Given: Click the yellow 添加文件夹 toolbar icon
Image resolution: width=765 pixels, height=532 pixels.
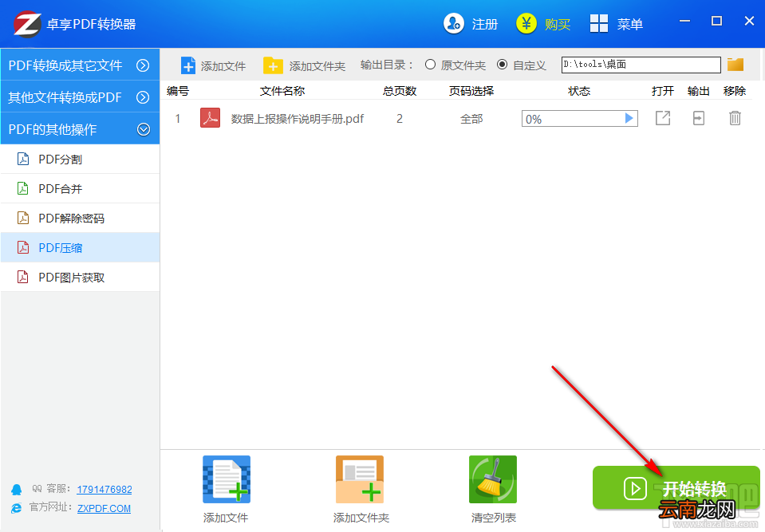Looking at the screenshot, I should pyautogui.click(x=273, y=65).
